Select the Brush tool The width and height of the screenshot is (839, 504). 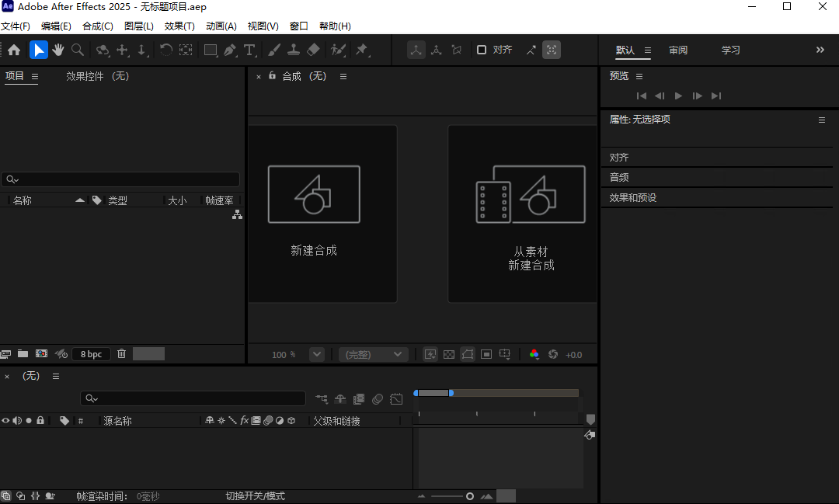tap(274, 50)
